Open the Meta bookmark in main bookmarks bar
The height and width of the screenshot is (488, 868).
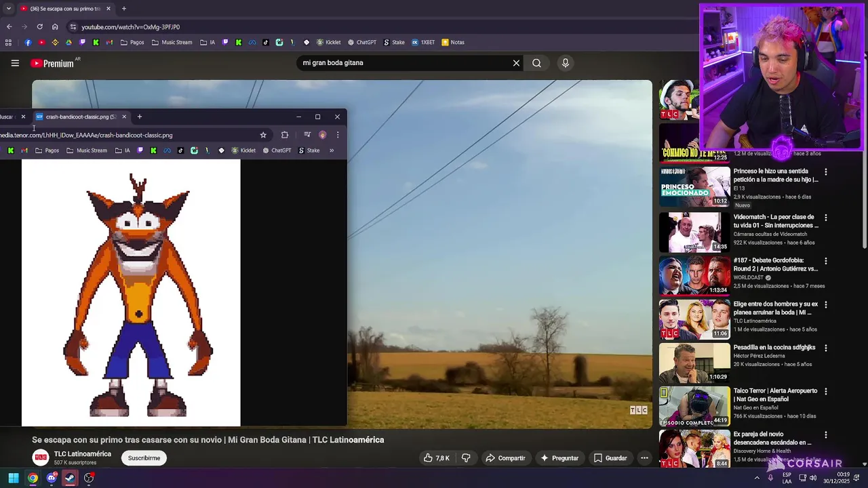[x=252, y=42]
